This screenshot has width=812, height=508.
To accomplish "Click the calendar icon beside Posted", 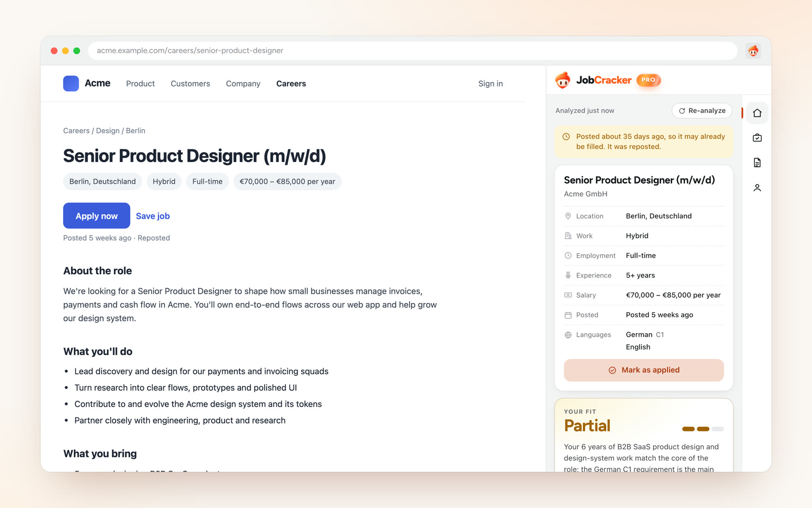I will [568, 315].
